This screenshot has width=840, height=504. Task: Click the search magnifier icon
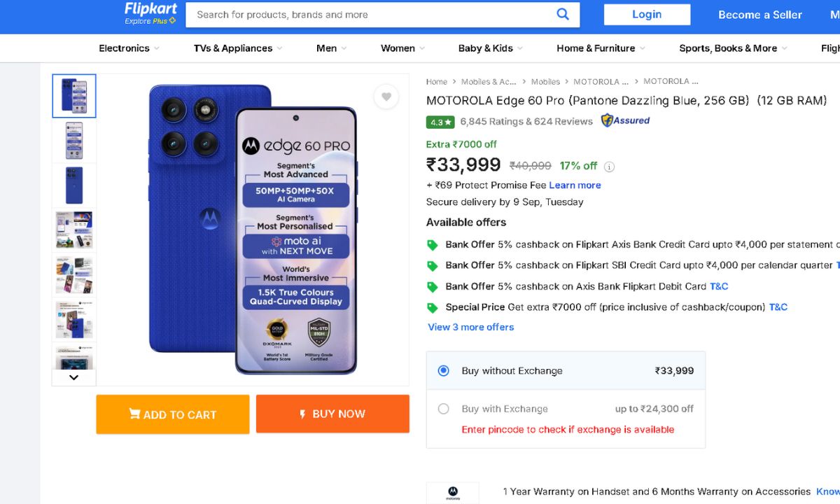coord(563,14)
